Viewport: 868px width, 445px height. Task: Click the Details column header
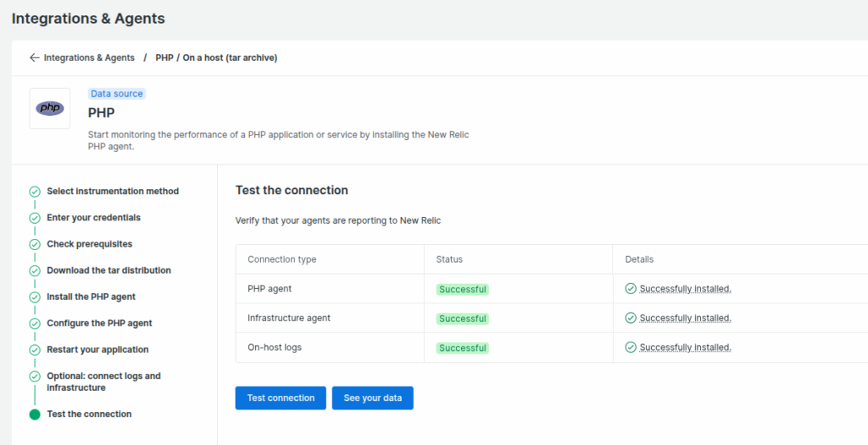pyautogui.click(x=639, y=259)
